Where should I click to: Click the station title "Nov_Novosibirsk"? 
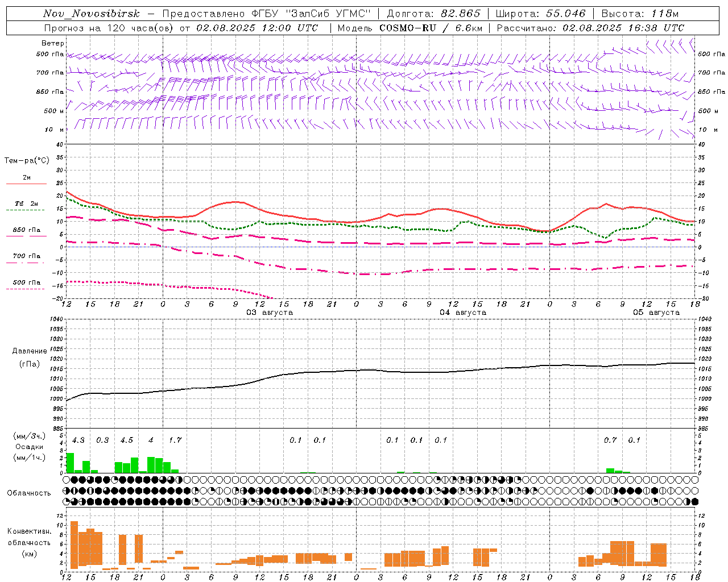coord(92,14)
